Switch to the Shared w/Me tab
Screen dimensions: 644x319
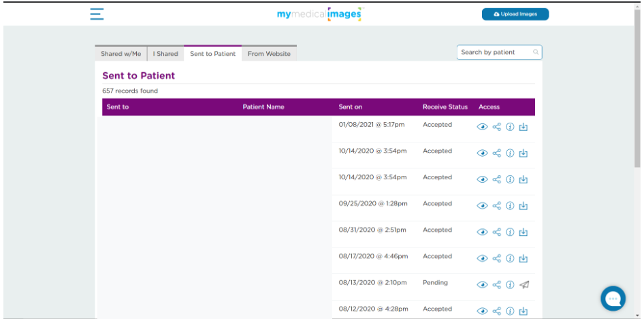point(120,53)
